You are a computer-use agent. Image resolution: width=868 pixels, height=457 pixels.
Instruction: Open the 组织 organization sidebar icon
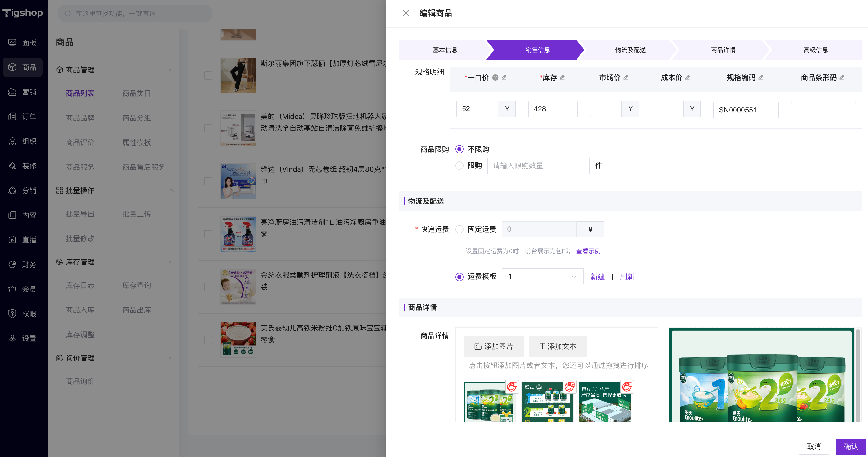click(13, 141)
